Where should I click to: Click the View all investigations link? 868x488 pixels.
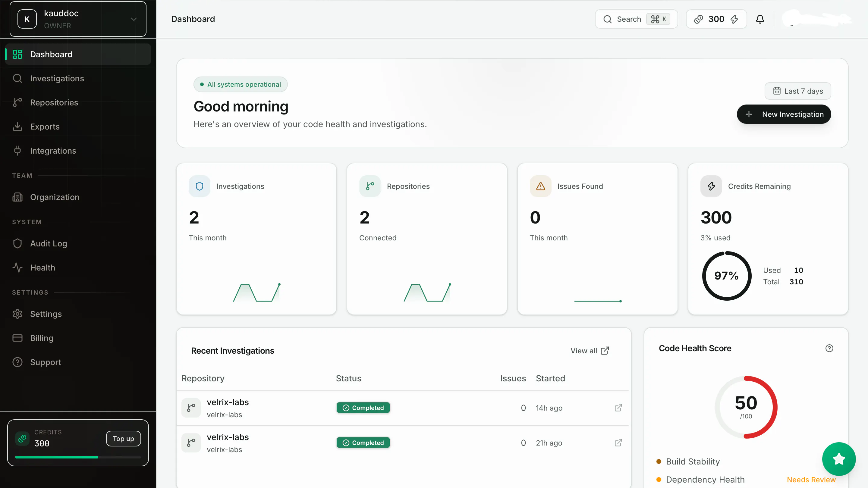590,351
